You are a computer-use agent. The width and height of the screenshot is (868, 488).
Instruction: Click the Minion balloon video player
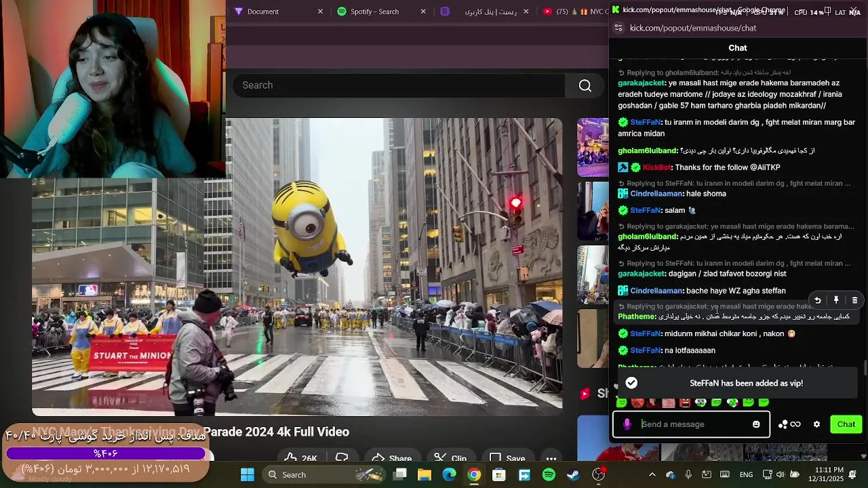coord(297,267)
